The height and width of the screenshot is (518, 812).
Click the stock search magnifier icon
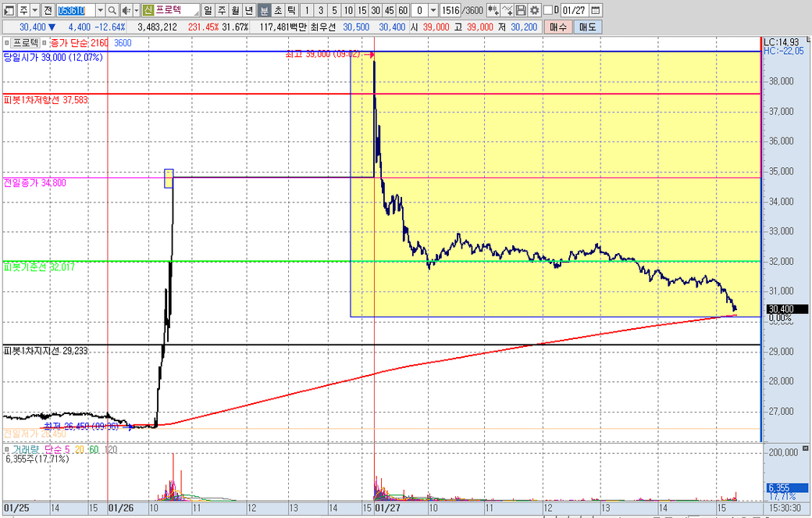112,10
